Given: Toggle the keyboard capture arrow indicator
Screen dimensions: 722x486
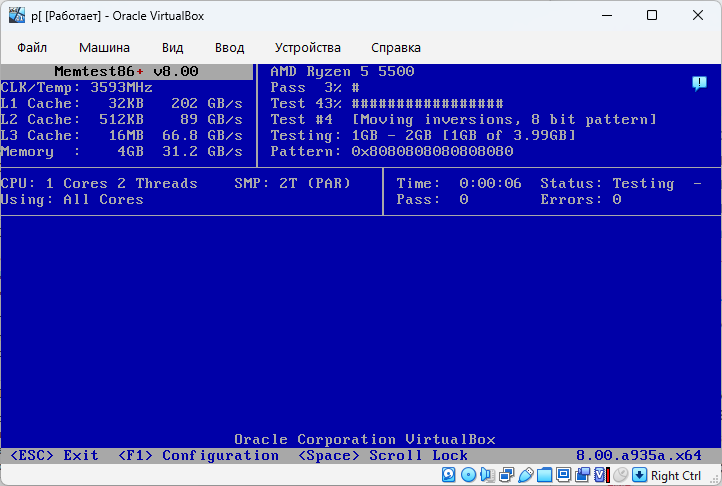Looking at the screenshot, I should (638, 475).
